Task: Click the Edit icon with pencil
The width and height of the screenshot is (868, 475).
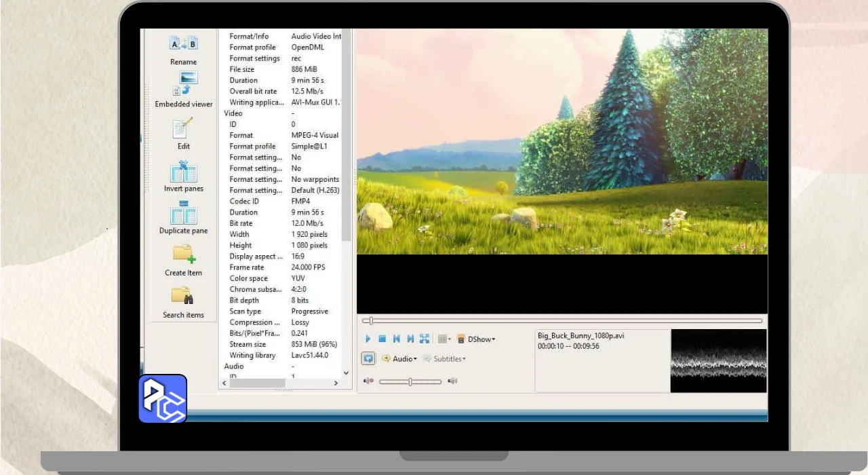Action: (x=183, y=128)
